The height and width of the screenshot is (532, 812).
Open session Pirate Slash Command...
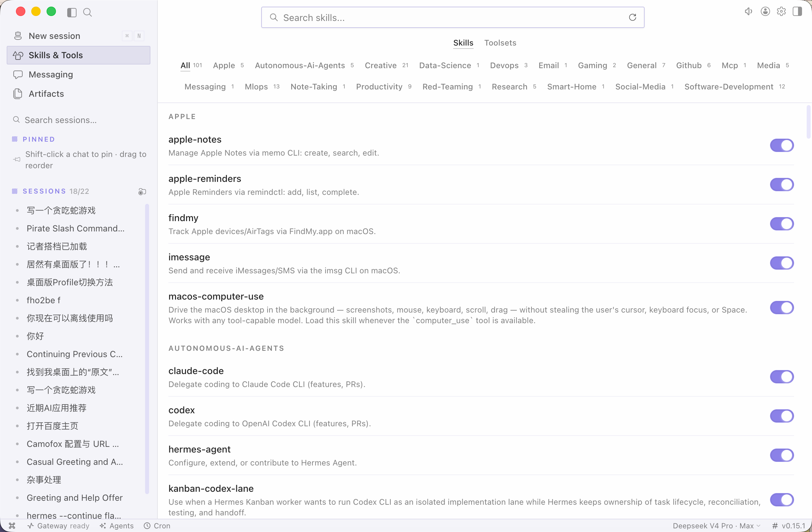coord(75,228)
